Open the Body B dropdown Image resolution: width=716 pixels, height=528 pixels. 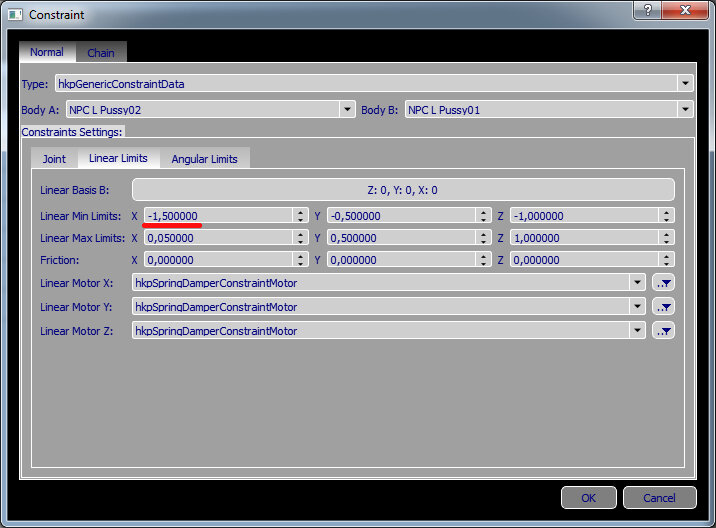click(685, 110)
